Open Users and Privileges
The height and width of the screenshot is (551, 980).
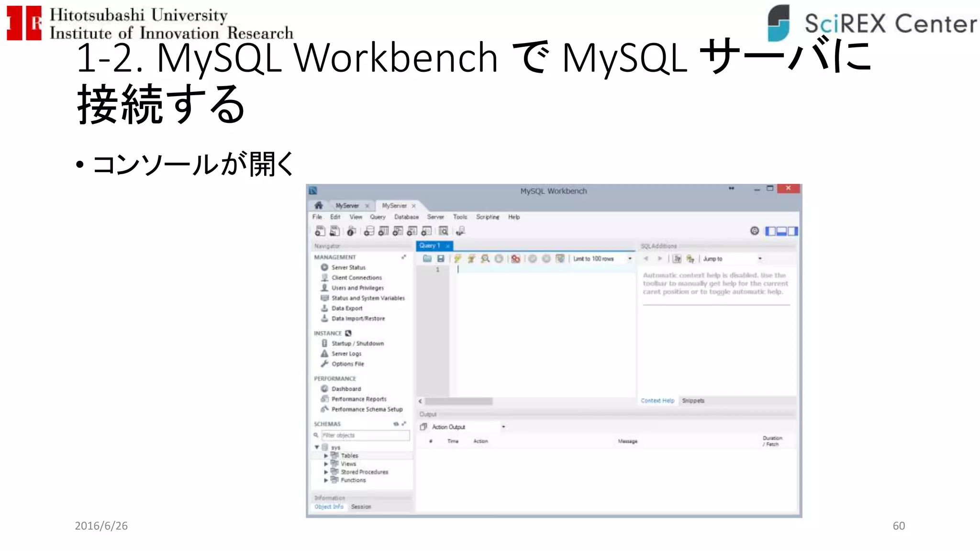pos(357,288)
